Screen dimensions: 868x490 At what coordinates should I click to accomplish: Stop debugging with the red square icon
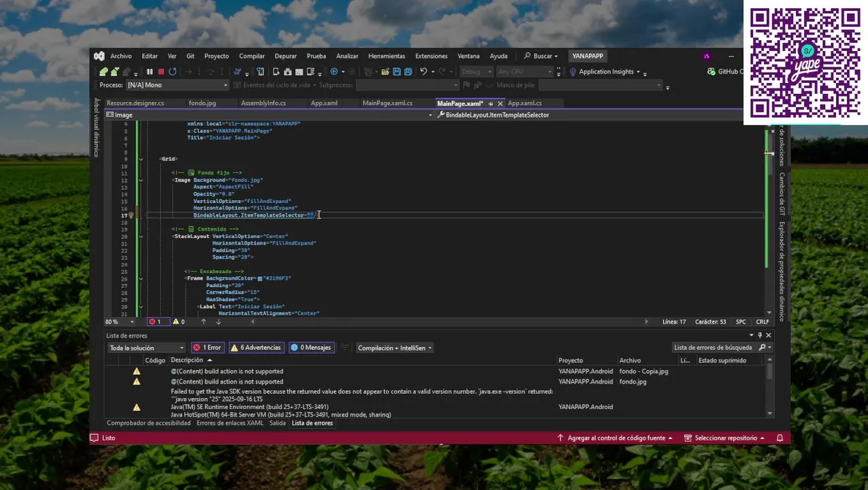[161, 71]
